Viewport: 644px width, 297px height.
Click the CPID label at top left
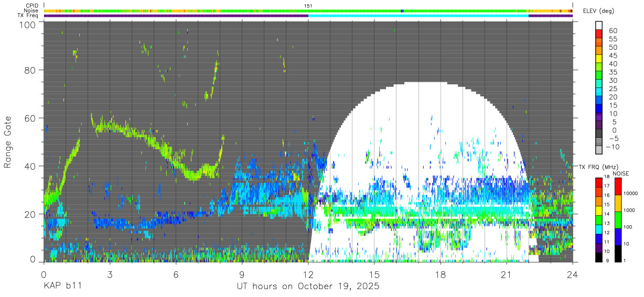[31, 5]
